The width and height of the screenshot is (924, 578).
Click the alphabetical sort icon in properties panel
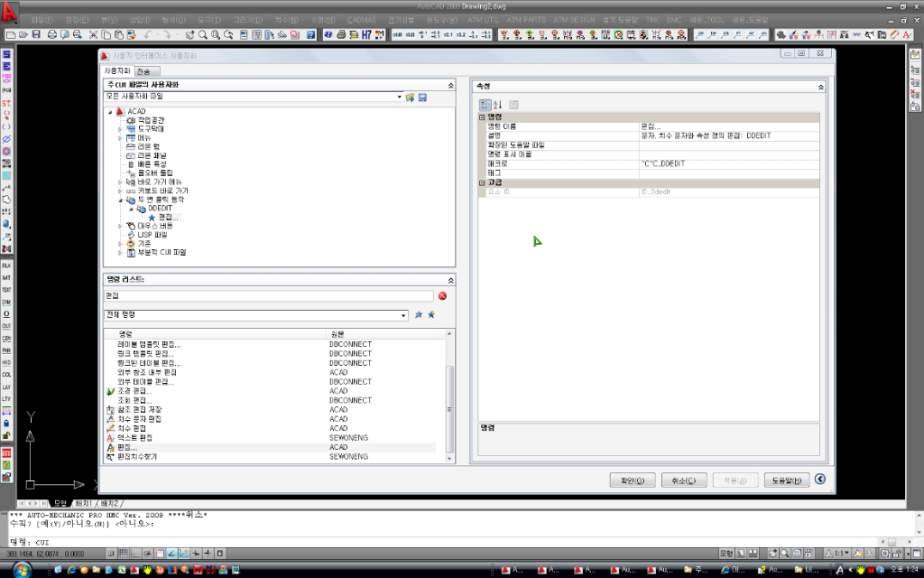point(498,105)
